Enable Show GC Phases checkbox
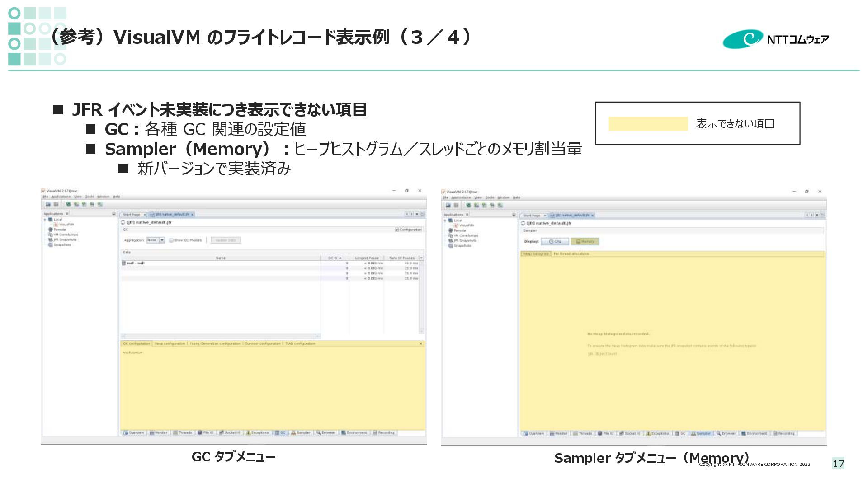The height and width of the screenshot is (488, 868). coord(171,240)
